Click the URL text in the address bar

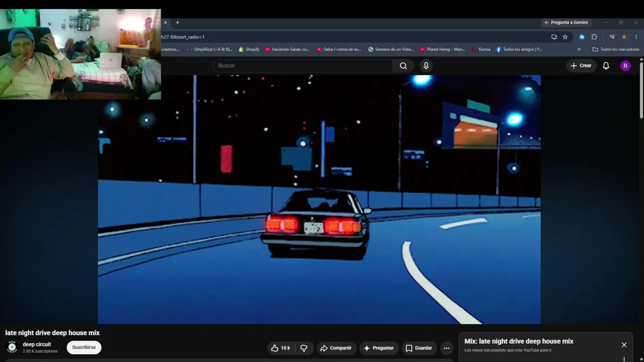[x=183, y=37]
